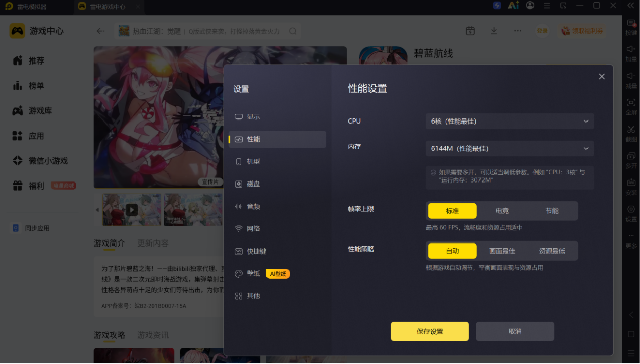Select 标准 frame rate limit

[452, 211]
